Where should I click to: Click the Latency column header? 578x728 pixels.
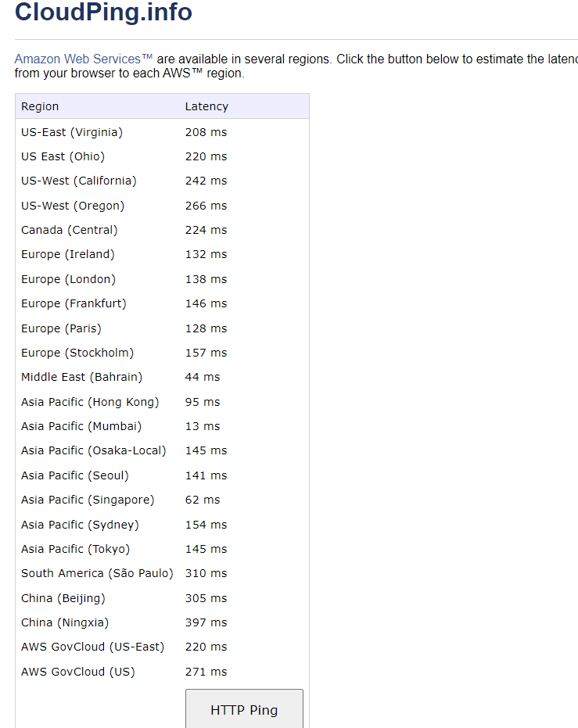[206, 106]
